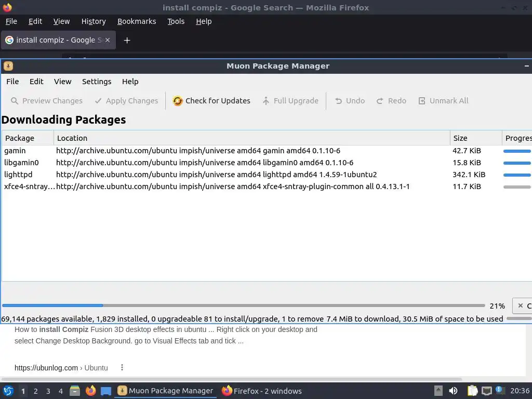The width and height of the screenshot is (532, 399).
Task: Open the Firefox Bookmarks menu
Action: [137, 21]
